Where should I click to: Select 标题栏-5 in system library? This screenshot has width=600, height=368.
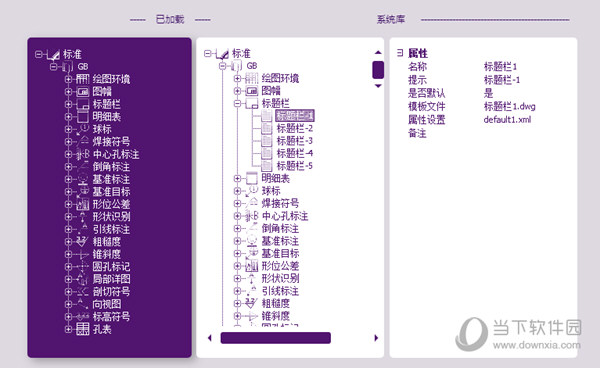pyautogui.click(x=295, y=166)
